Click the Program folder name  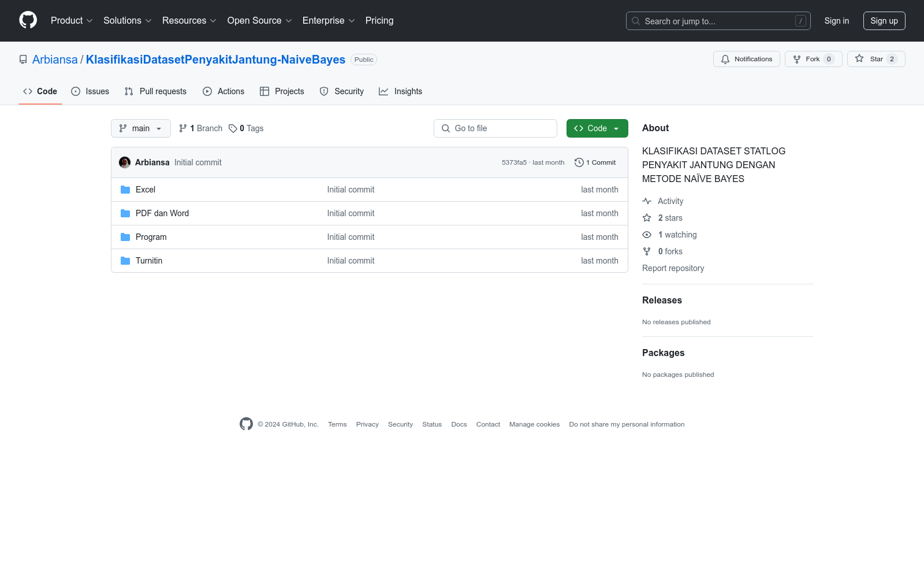pos(151,237)
